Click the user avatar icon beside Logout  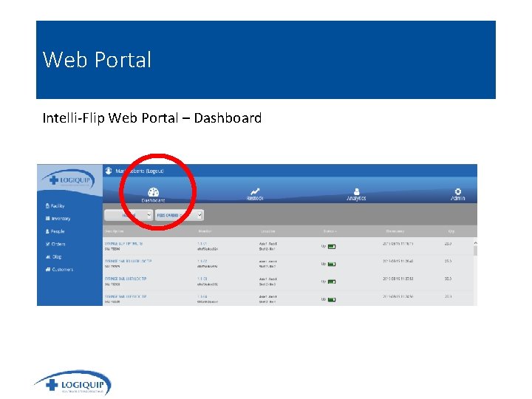click(x=109, y=171)
